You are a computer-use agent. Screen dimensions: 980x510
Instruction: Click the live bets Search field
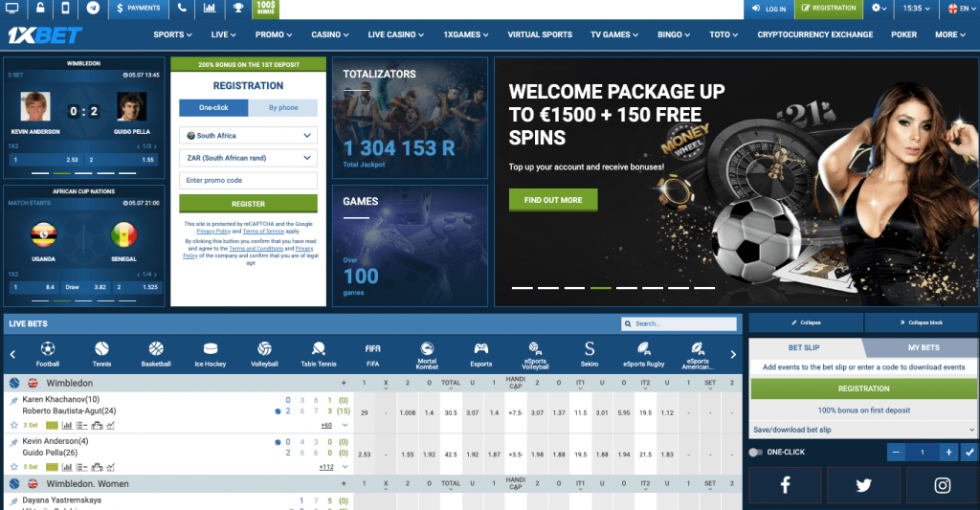point(679,323)
